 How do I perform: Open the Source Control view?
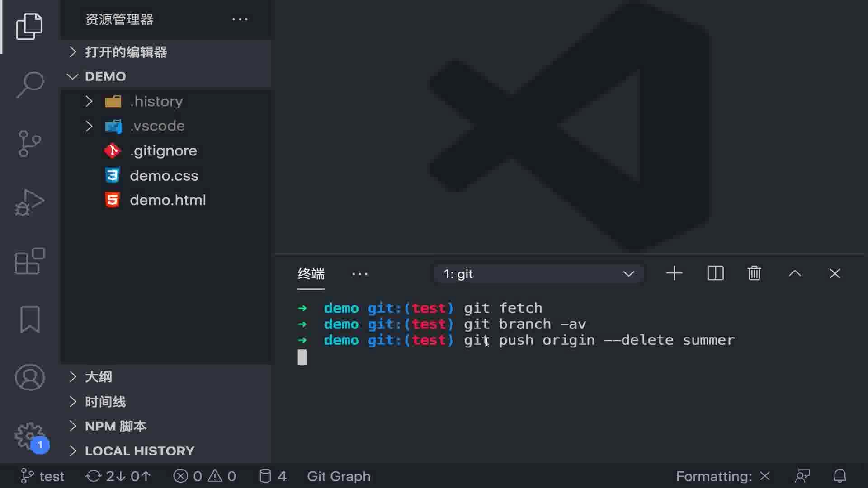pyautogui.click(x=29, y=144)
